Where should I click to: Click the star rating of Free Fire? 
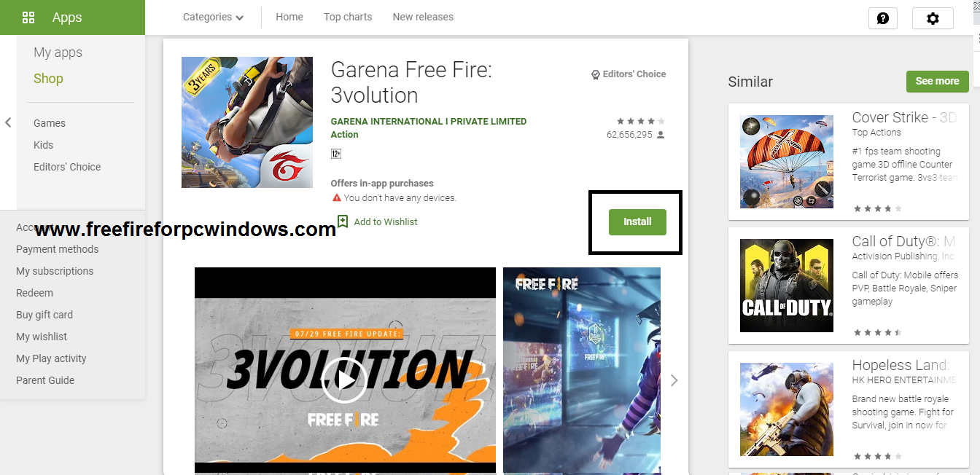pyautogui.click(x=640, y=121)
